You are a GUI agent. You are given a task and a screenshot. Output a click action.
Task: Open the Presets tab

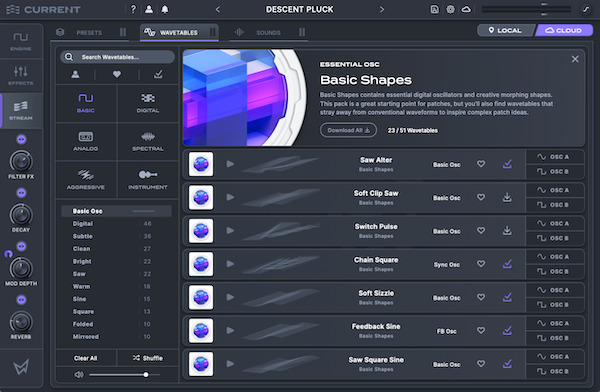[89, 33]
